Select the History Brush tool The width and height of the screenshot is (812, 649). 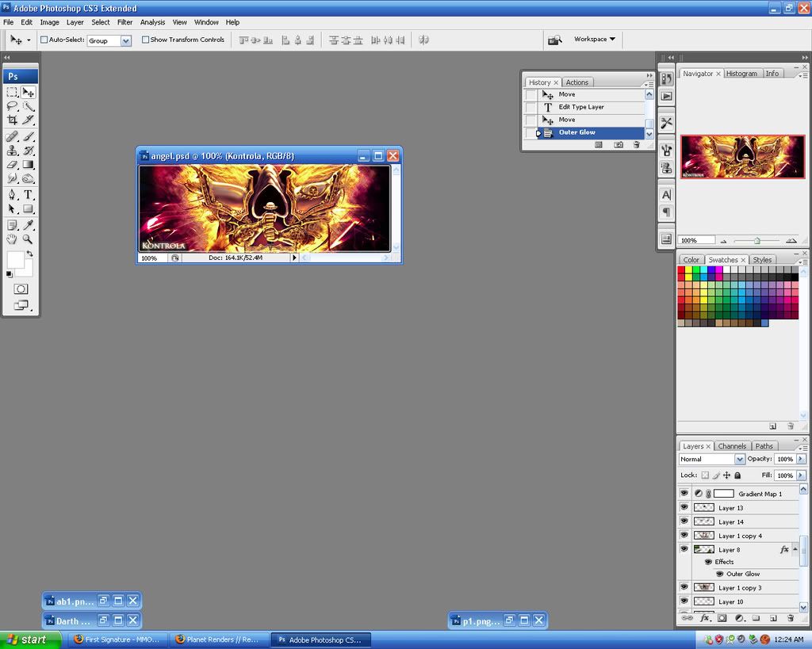pos(29,151)
